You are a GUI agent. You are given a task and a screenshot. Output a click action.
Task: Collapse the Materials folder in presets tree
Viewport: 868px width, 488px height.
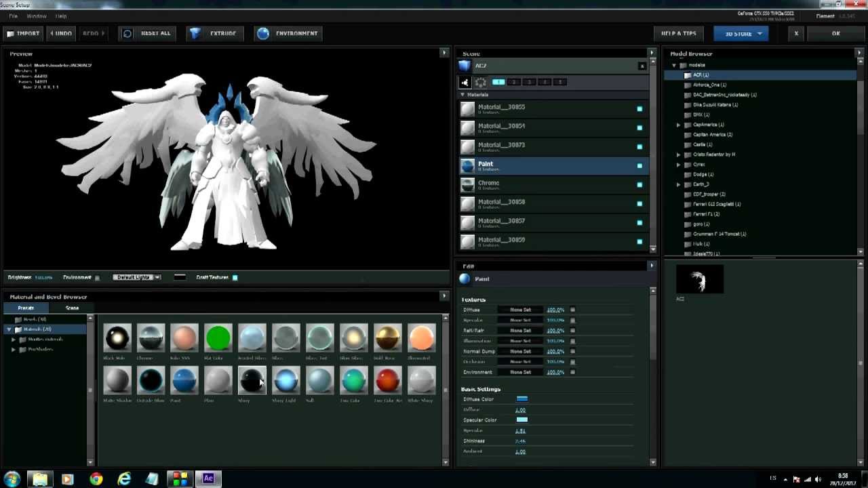(x=9, y=329)
